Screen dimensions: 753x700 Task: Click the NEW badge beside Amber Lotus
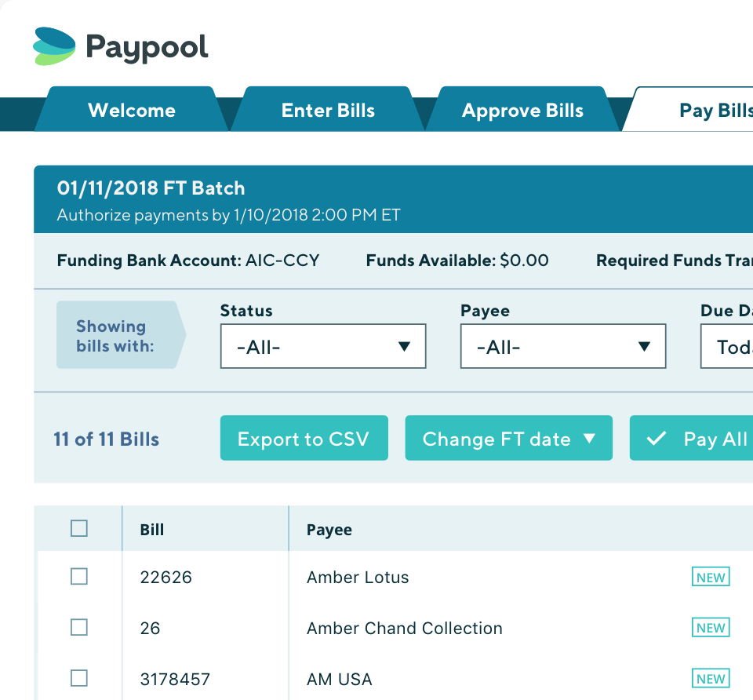click(x=710, y=576)
